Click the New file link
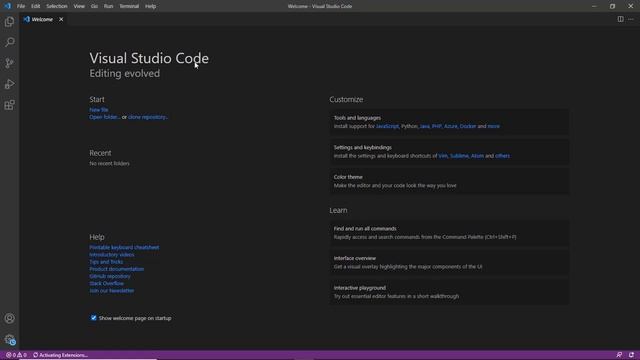This screenshot has width=640, height=360. point(99,110)
